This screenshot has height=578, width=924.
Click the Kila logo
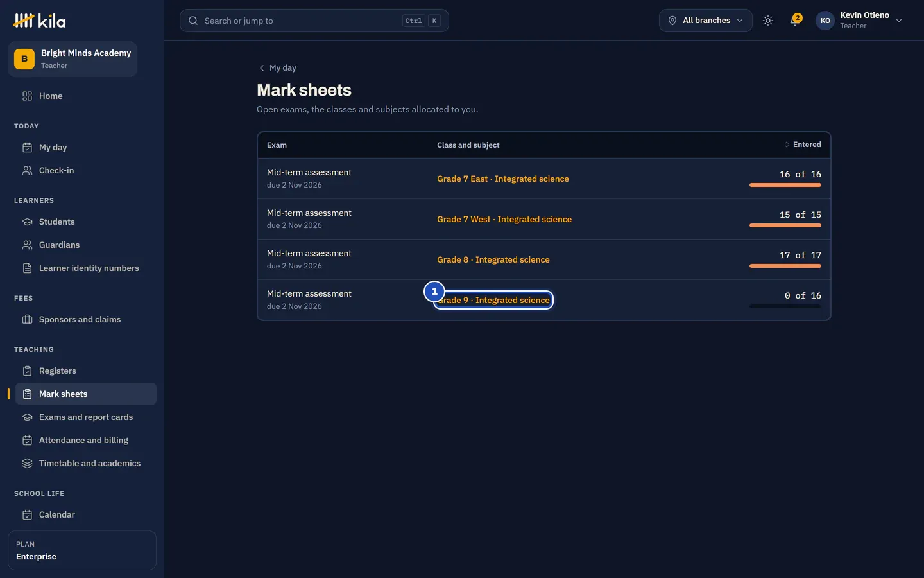click(39, 21)
